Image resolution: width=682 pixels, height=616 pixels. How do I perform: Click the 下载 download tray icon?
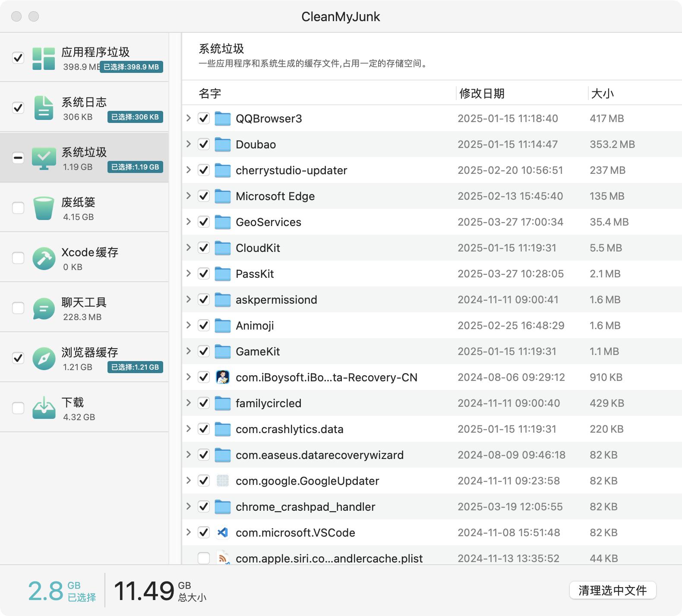[44, 408]
